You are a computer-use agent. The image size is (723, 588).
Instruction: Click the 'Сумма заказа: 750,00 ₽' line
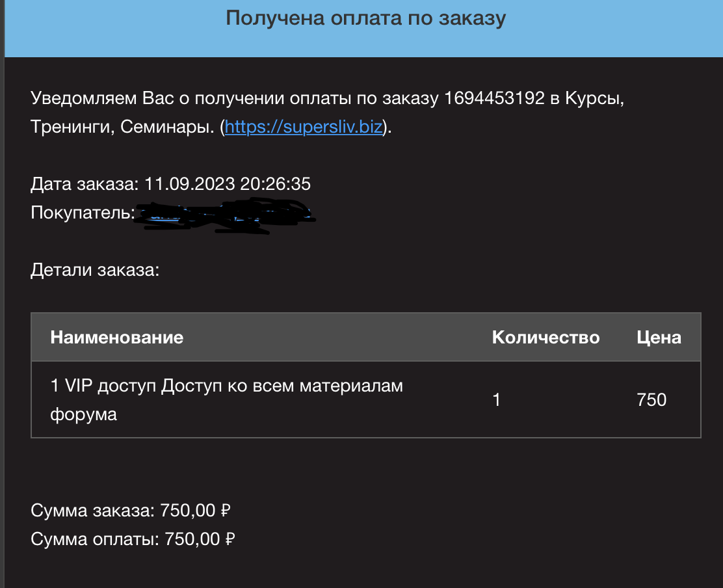(131, 511)
